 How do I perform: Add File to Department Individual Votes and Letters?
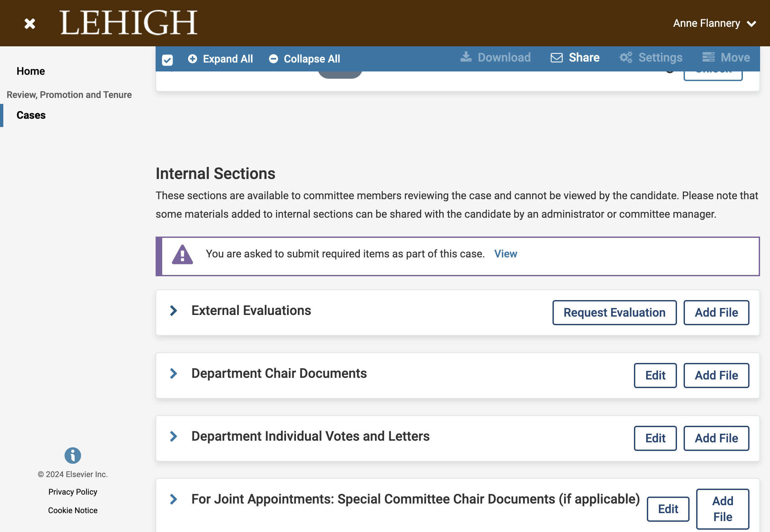(x=716, y=438)
